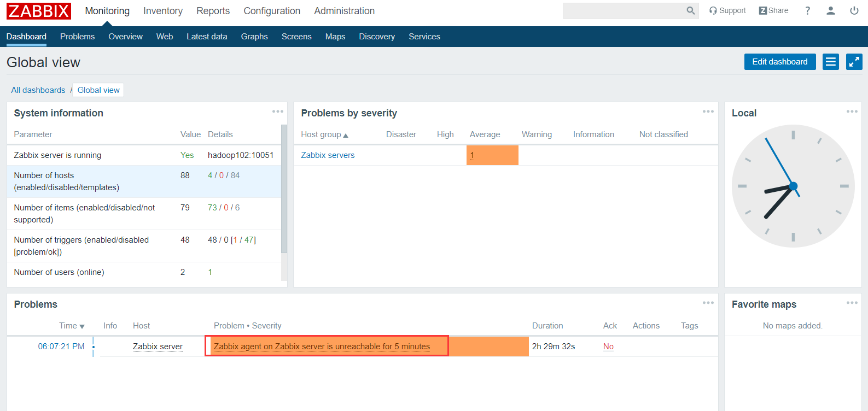Click the hadoop102:10051 details text

click(241, 155)
